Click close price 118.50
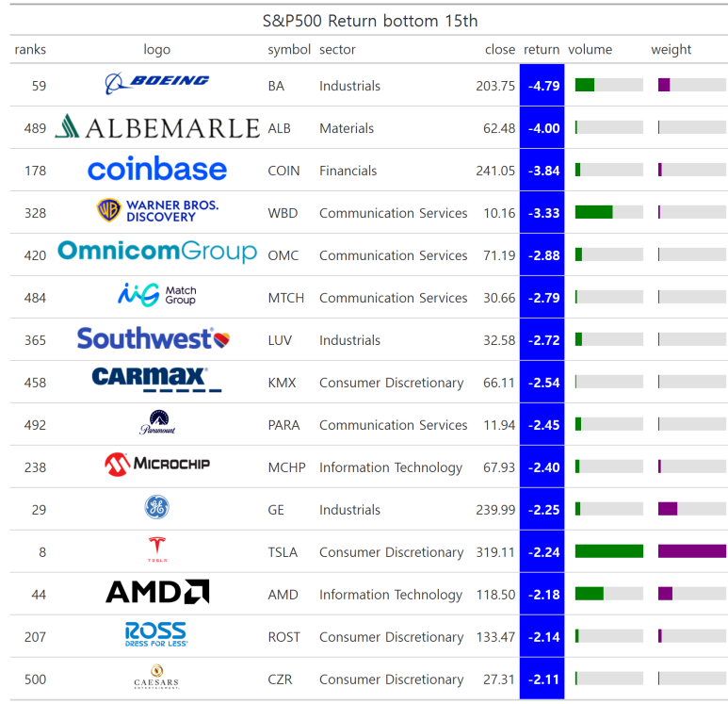This screenshot has width=728, height=704. pos(495,595)
